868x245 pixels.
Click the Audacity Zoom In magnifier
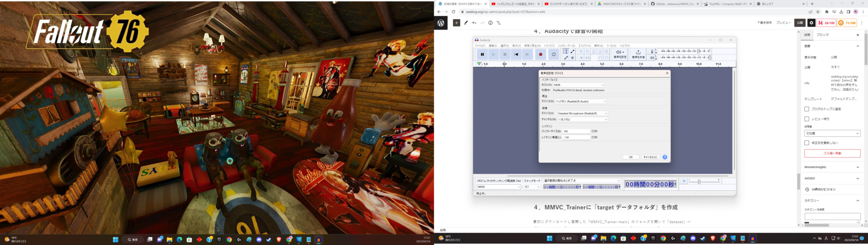pos(581,51)
